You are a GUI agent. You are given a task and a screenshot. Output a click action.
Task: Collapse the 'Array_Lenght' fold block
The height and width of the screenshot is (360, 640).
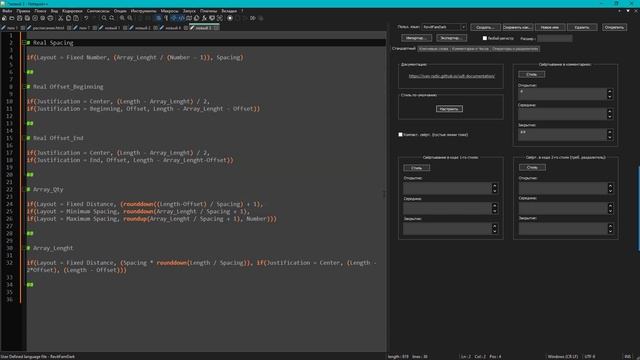24,248
